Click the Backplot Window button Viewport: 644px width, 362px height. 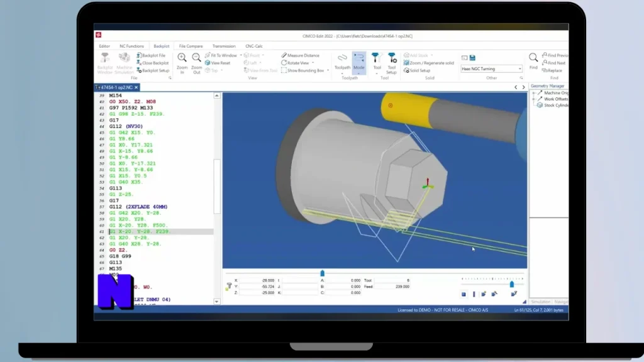tap(105, 63)
